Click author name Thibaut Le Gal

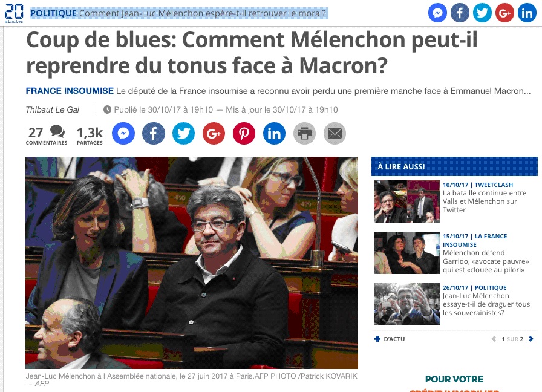53,110
